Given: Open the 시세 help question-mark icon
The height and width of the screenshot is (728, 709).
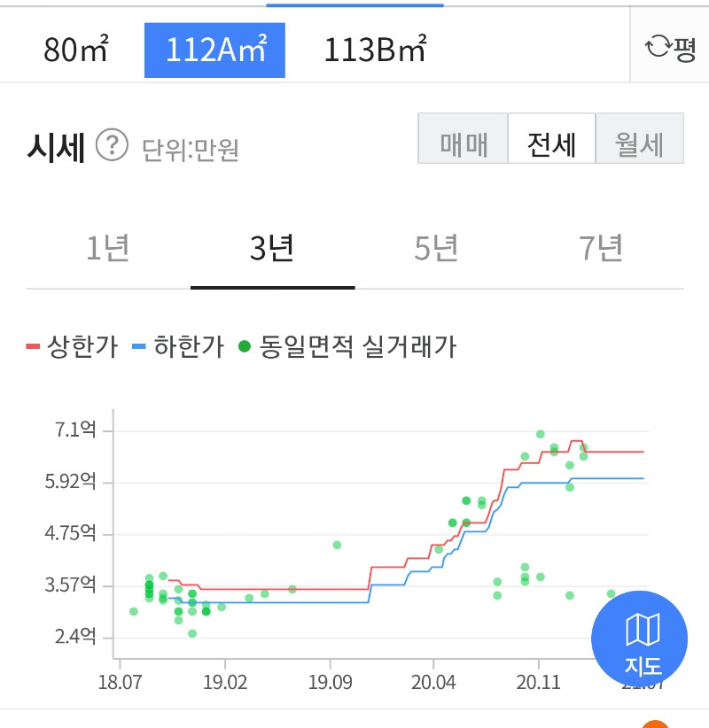Looking at the screenshot, I should tap(112, 145).
